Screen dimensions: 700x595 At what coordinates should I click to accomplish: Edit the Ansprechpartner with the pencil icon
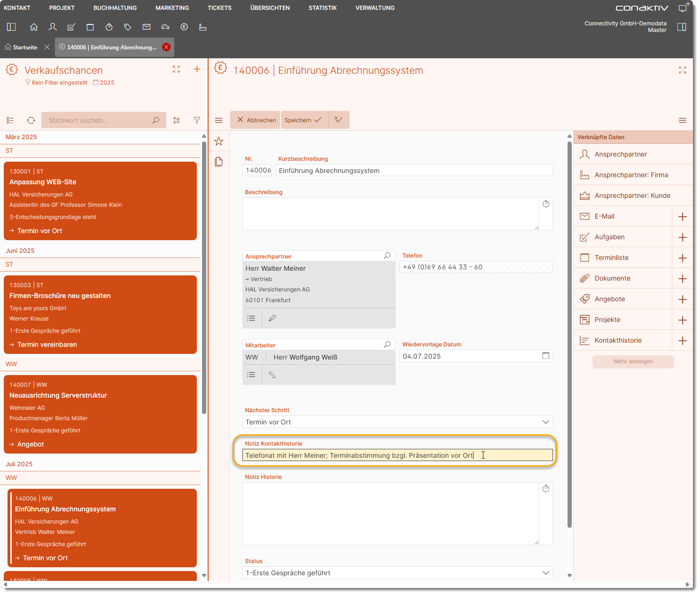[x=272, y=318]
